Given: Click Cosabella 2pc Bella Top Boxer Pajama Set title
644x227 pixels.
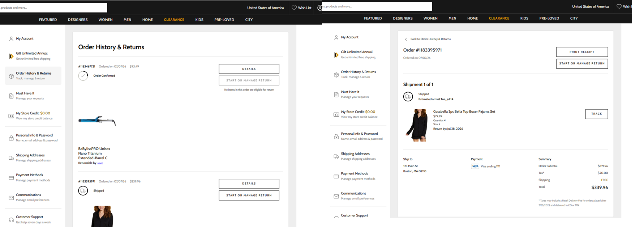Looking at the screenshot, I should (x=464, y=112).
